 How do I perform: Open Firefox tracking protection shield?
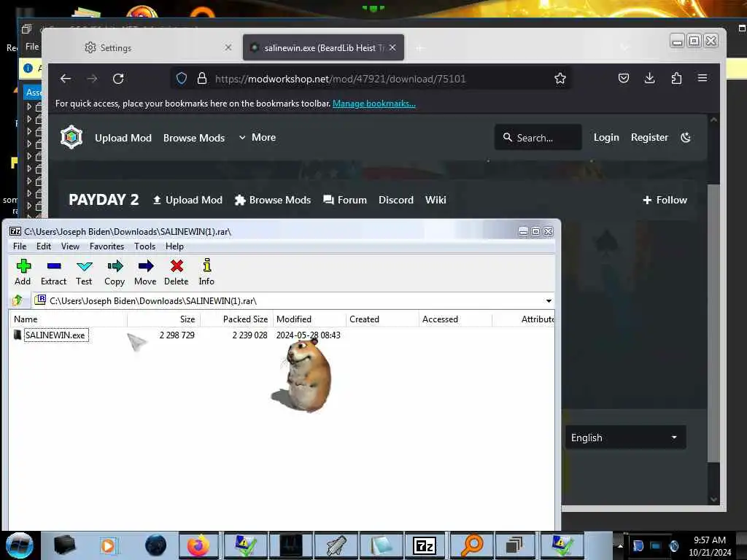tap(182, 79)
